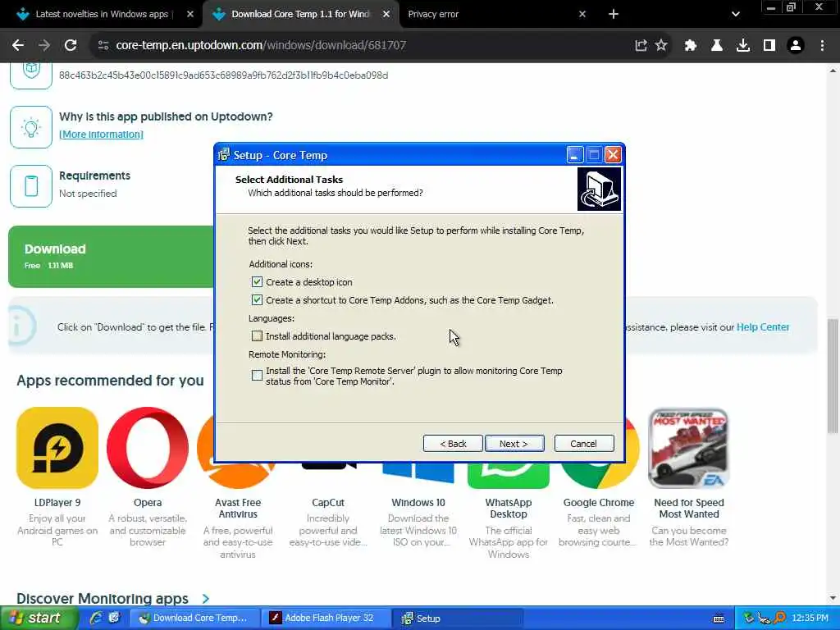Open the site information icon in address bar

tap(103, 46)
